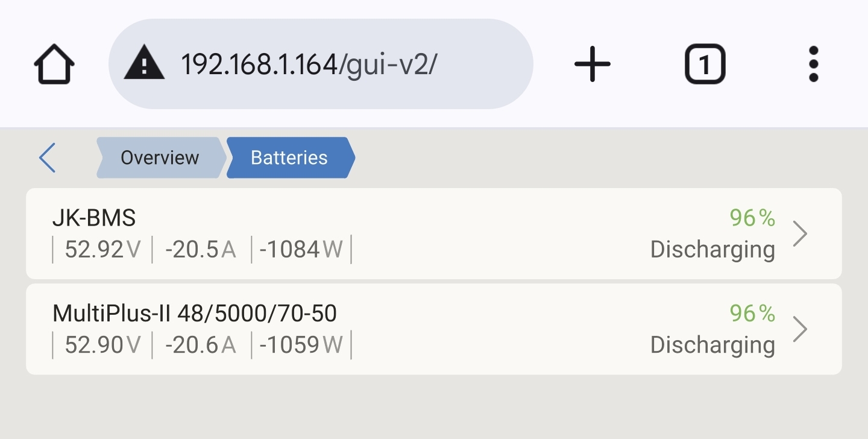
Task: Click the address bar URL text
Action: click(x=309, y=64)
